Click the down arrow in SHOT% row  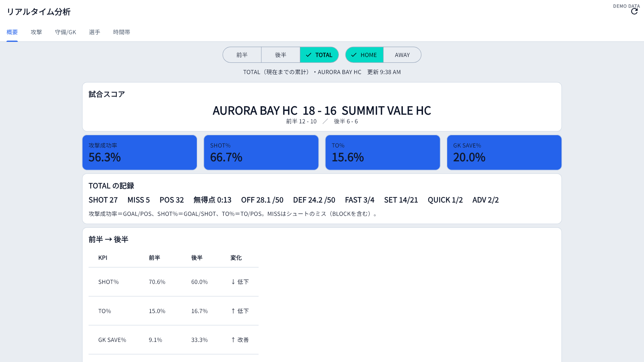pyautogui.click(x=233, y=282)
